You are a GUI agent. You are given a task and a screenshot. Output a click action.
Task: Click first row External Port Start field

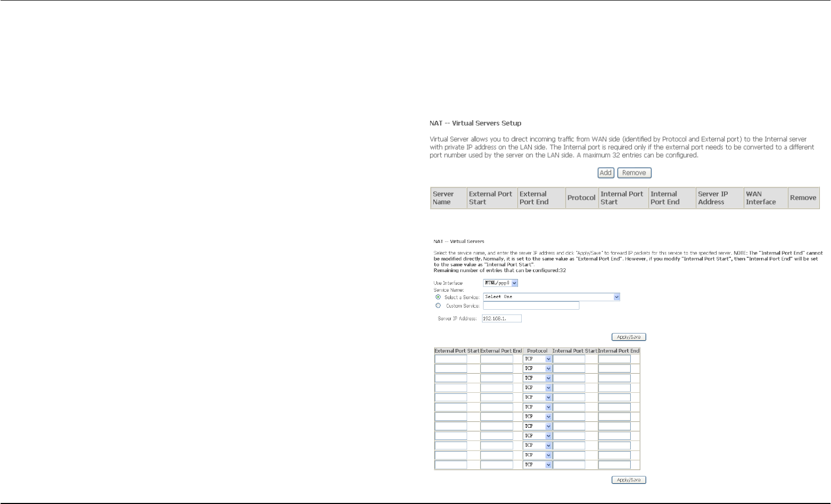pos(451,359)
